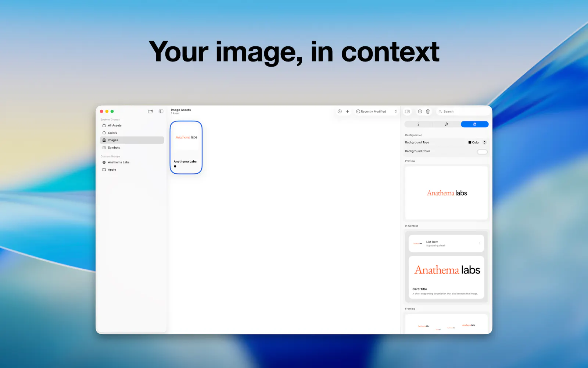Select the Anathema Labs asset card
Screen dimensions: 588x368
pos(186,147)
